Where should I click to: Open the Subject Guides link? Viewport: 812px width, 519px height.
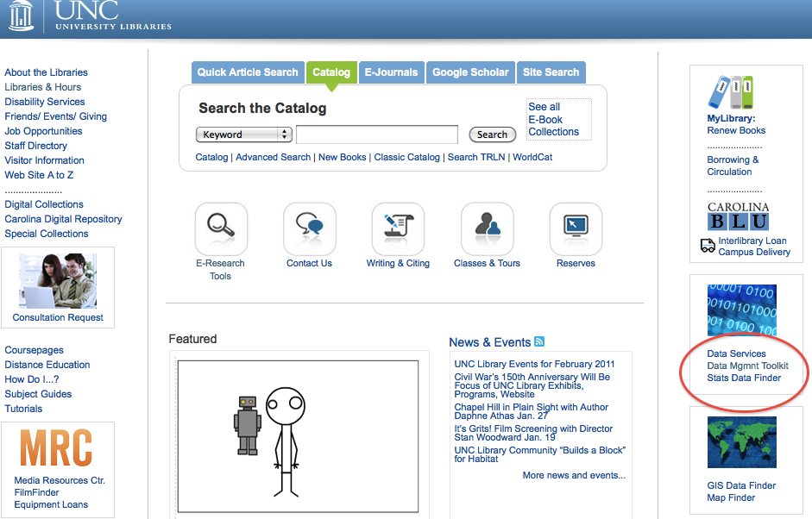pos(38,394)
